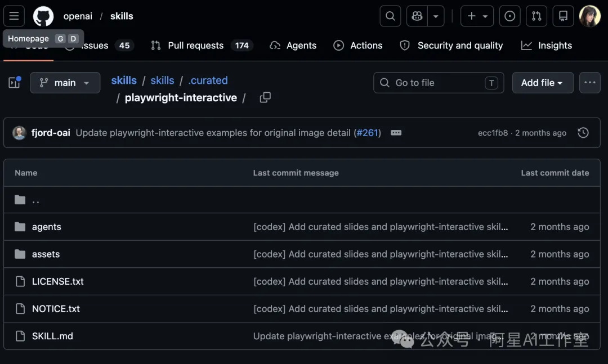Open the user profile avatar menu

pyautogui.click(x=590, y=16)
